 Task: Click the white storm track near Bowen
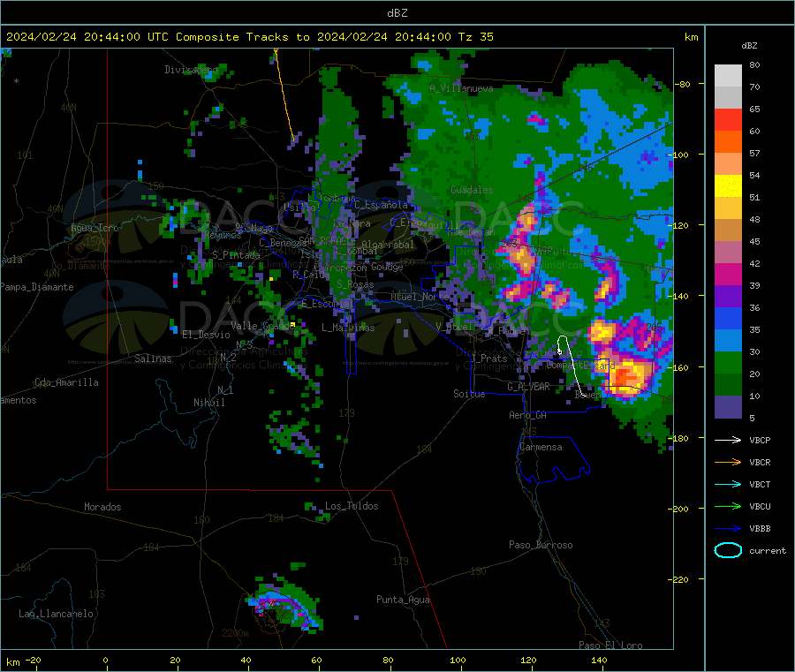573,365
